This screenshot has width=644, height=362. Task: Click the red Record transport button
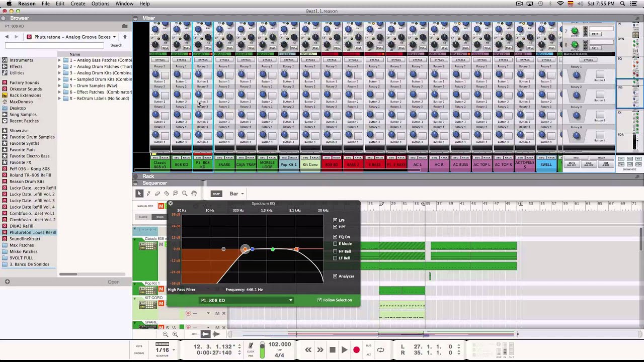(x=356, y=350)
